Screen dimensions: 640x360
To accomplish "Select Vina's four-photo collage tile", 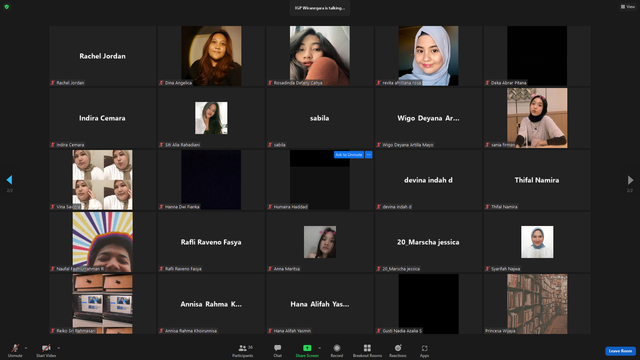I will point(102,180).
